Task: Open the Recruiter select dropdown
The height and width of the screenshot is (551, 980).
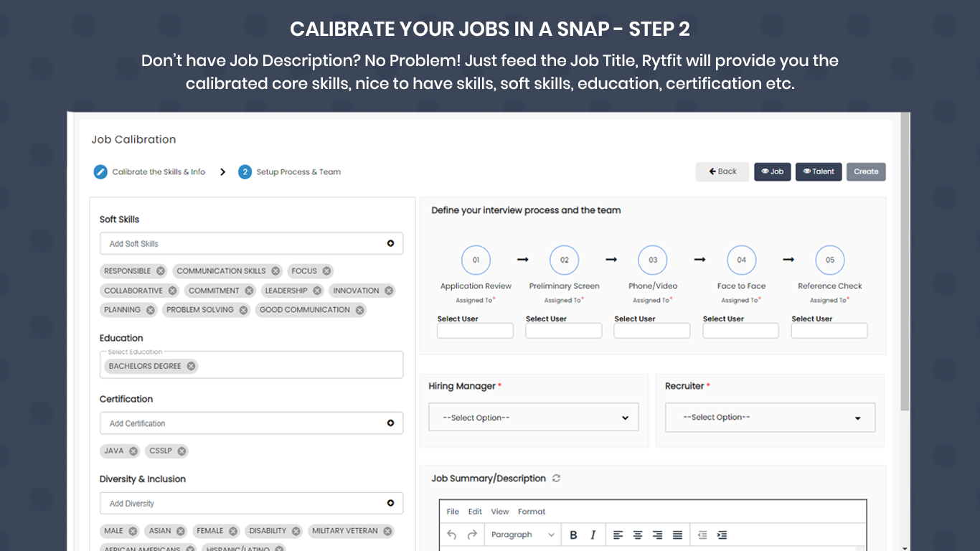Action: pyautogui.click(x=770, y=418)
